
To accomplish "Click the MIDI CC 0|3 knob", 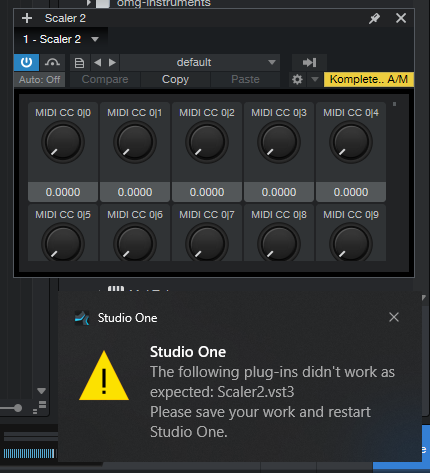I will click(x=279, y=142).
